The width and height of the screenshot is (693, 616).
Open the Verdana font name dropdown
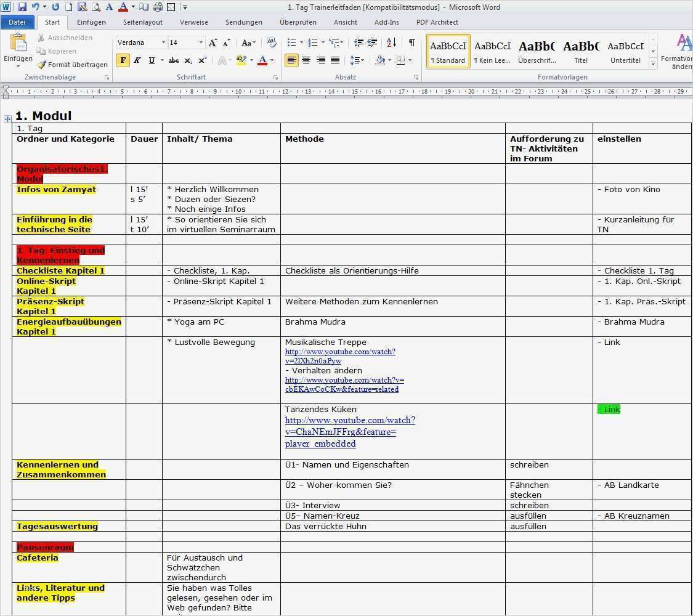click(x=163, y=43)
